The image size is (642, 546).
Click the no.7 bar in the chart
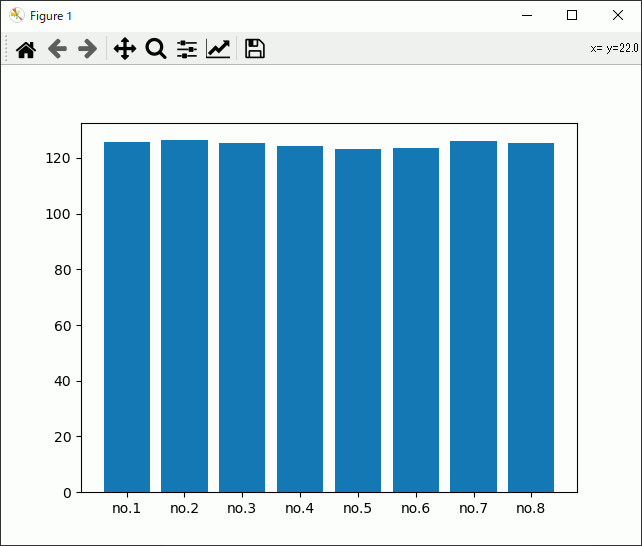[x=473, y=317]
